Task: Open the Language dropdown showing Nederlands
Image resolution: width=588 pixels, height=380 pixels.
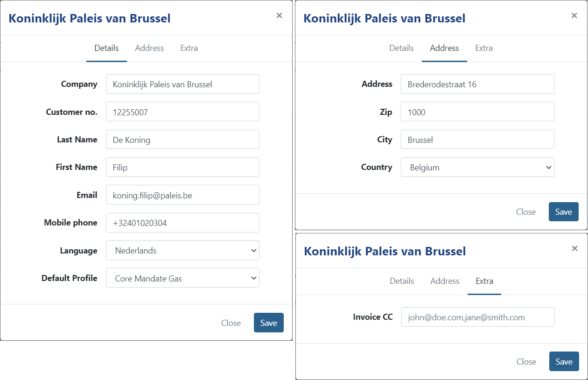Action: pos(182,251)
